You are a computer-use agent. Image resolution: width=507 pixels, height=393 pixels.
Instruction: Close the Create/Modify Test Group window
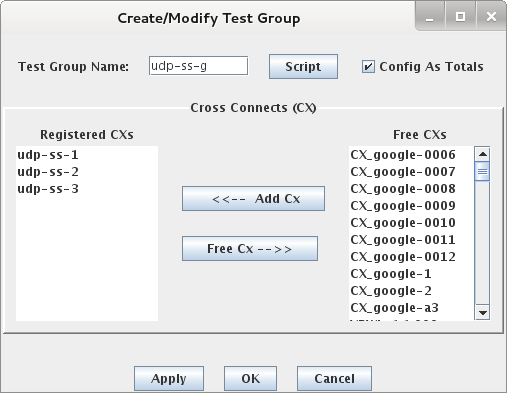click(x=491, y=16)
